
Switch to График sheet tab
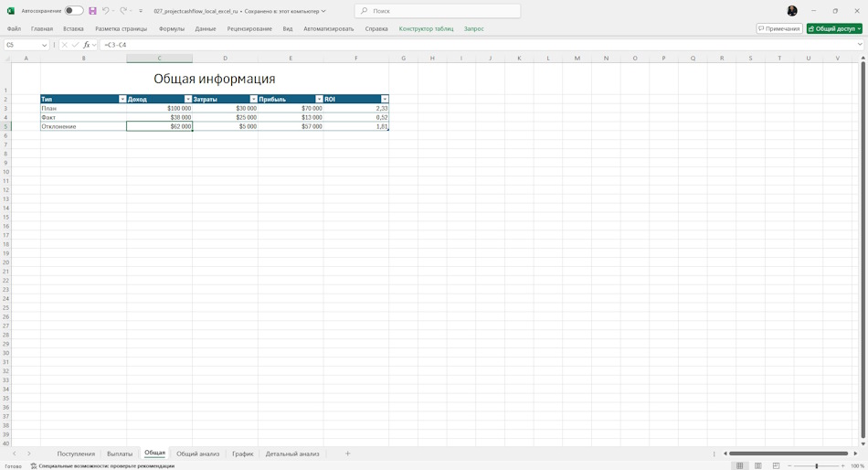click(242, 454)
